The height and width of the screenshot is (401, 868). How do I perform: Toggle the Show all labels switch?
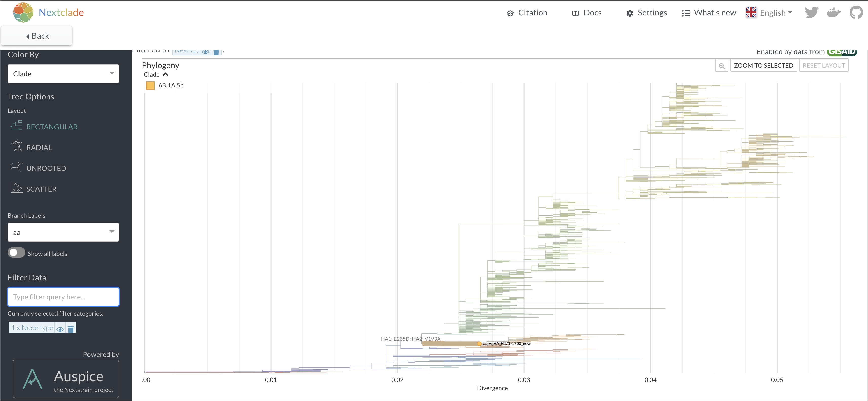tap(16, 253)
